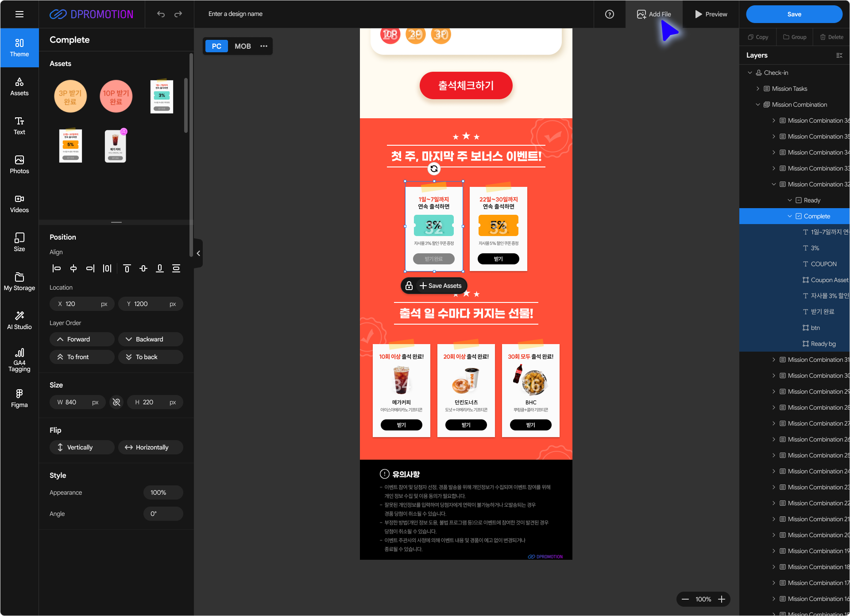Send layer To back
The width and height of the screenshot is (850, 616).
pyautogui.click(x=151, y=357)
